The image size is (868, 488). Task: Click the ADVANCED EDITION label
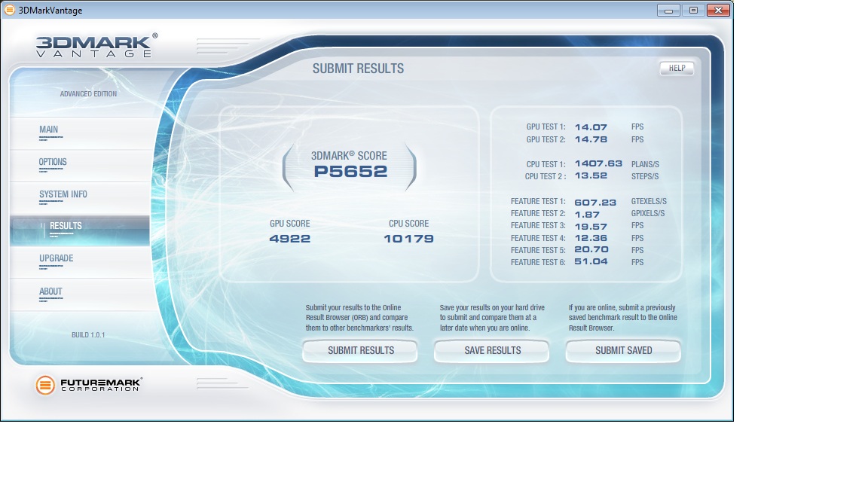click(88, 94)
